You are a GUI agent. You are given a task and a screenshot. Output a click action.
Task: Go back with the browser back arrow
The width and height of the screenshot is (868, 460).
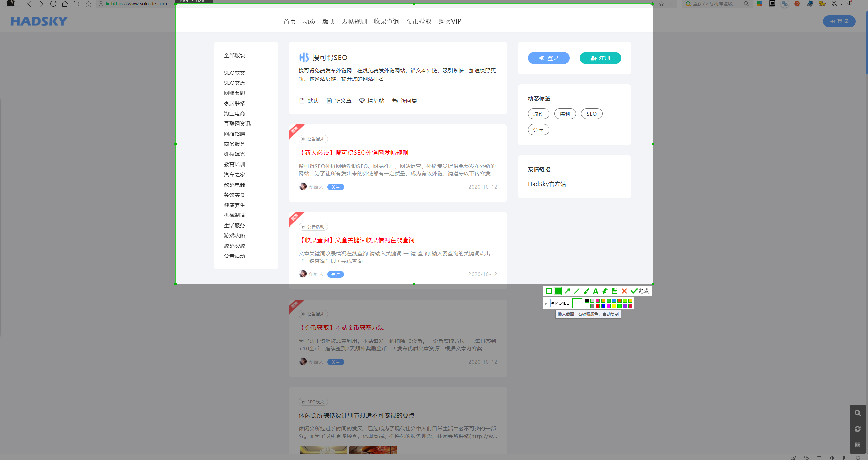tap(29, 4)
